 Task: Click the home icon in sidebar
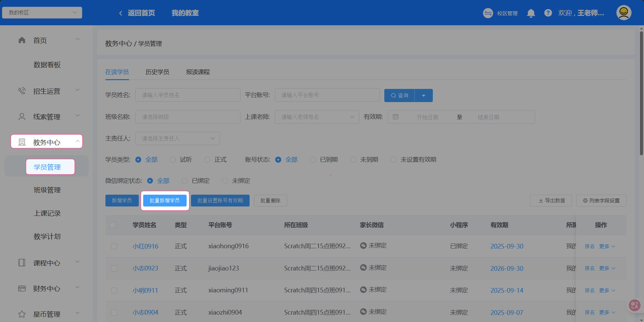[x=22, y=40]
